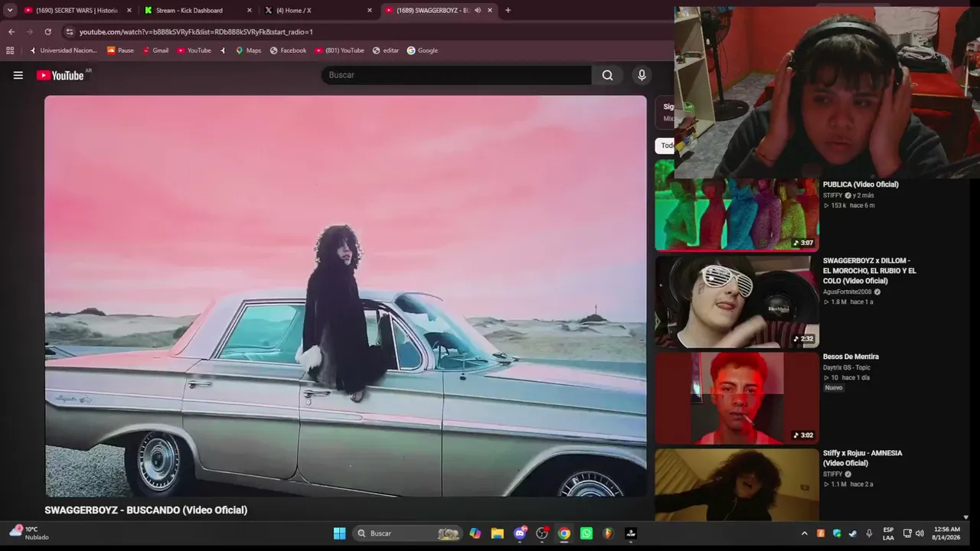980x551 pixels.
Task: Open the Universidad Nacion... bookmark
Action: (64, 51)
